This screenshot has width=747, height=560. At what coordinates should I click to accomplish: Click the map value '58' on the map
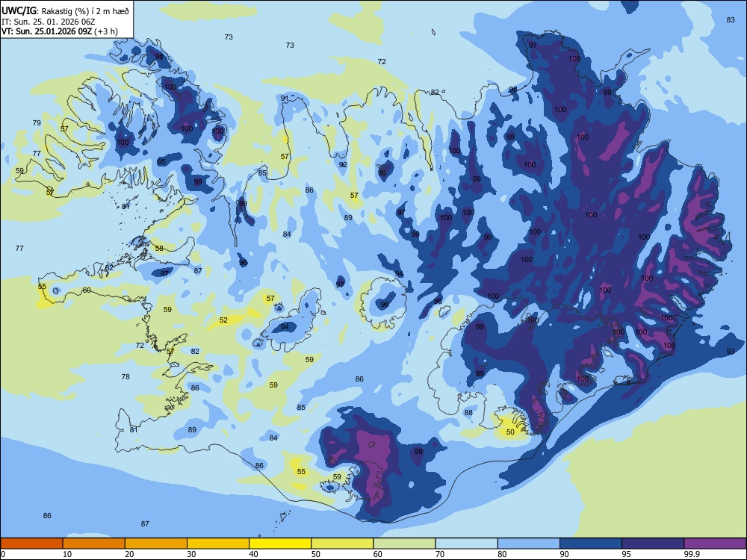click(x=159, y=248)
